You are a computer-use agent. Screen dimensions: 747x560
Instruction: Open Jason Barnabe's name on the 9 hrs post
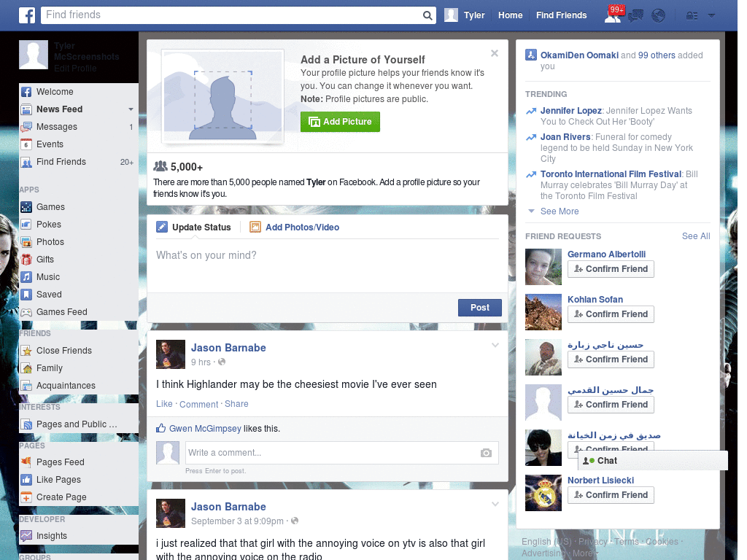click(x=228, y=348)
